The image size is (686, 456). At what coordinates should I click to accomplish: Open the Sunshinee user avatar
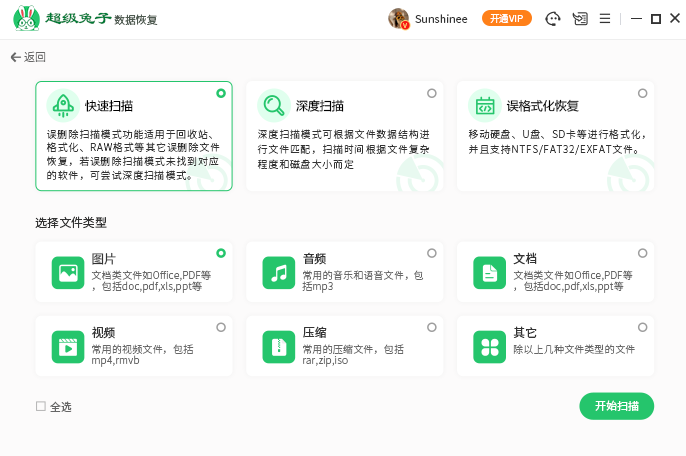[x=399, y=19]
